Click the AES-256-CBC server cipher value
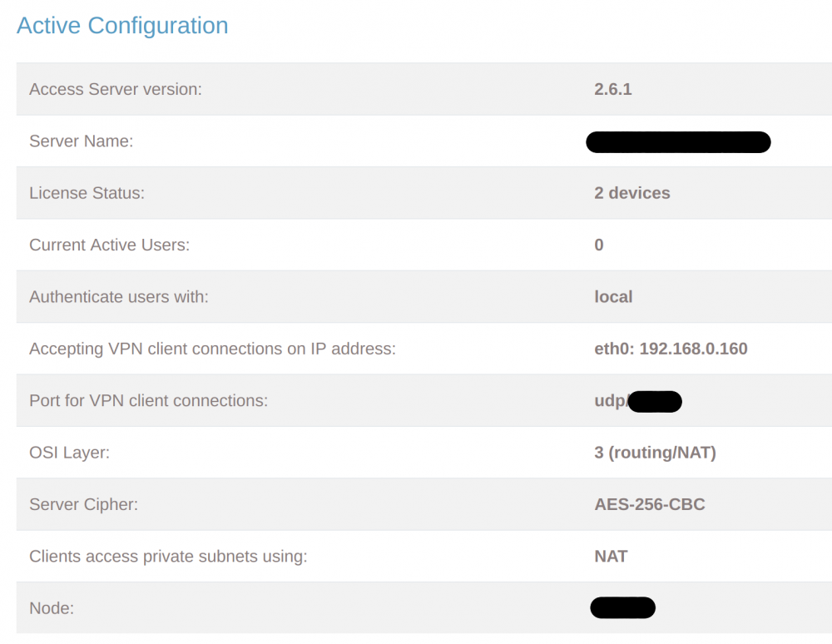Image resolution: width=832 pixels, height=644 pixels. (650, 504)
